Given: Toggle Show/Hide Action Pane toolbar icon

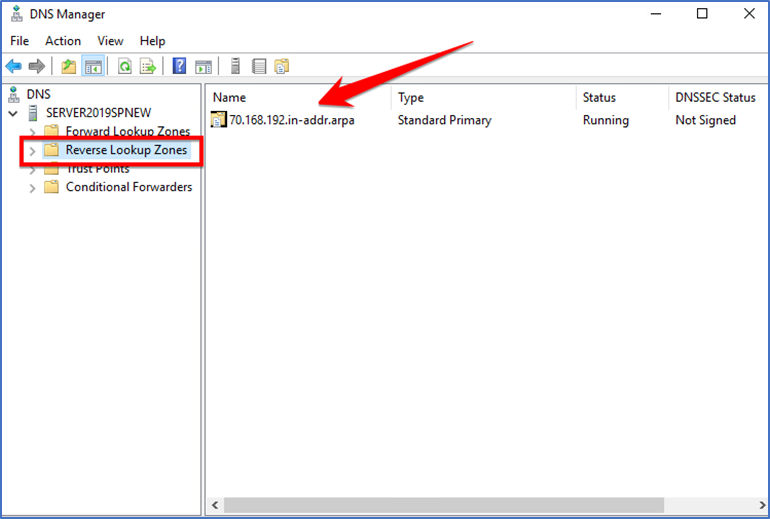Looking at the screenshot, I should [203, 66].
